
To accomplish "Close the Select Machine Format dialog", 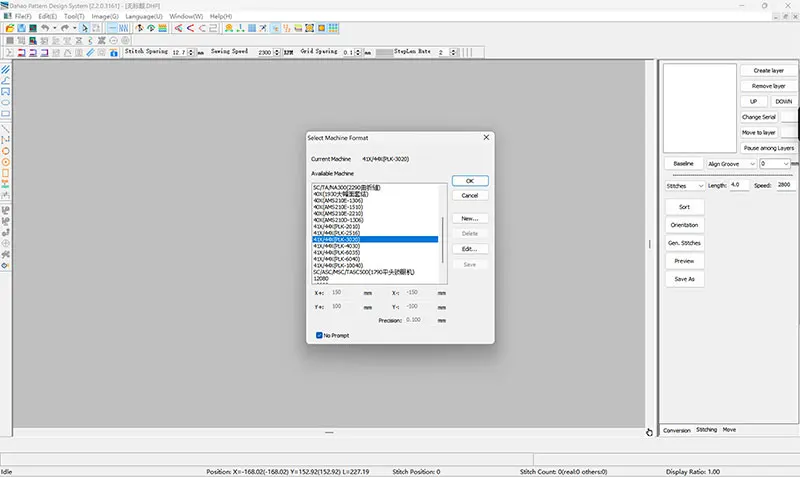I will 486,137.
